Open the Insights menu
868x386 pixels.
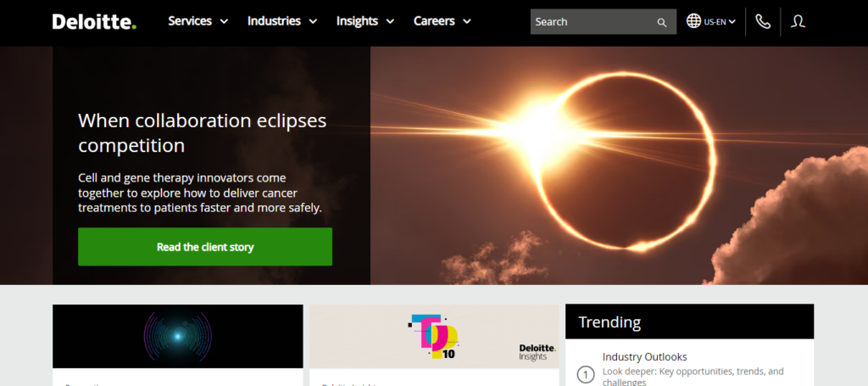tap(357, 21)
